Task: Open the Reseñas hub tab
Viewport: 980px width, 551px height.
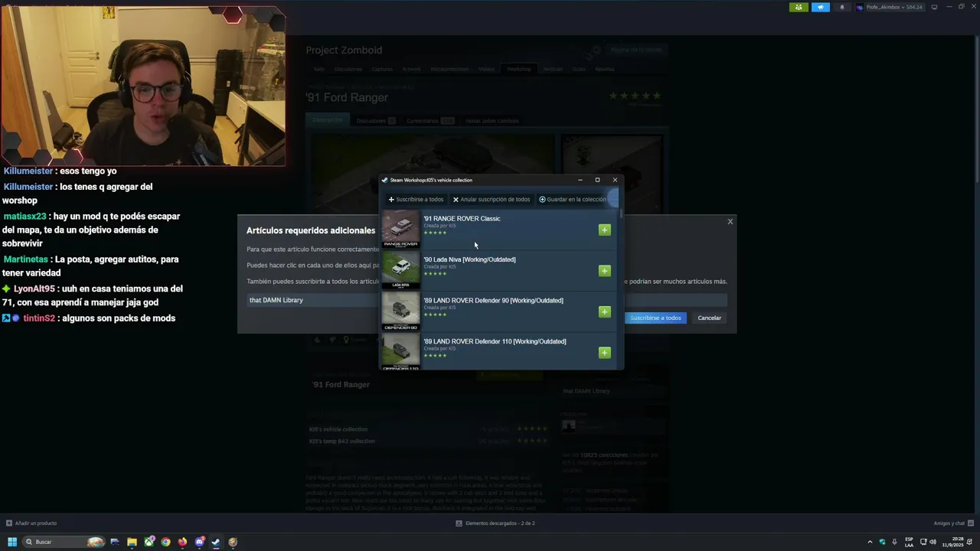Action: tap(605, 69)
